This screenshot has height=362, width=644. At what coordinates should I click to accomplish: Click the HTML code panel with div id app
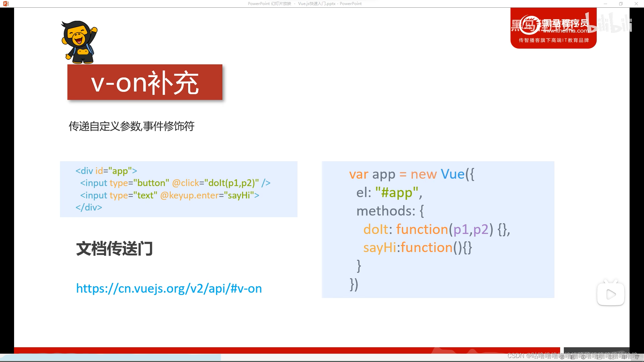coord(178,189)
